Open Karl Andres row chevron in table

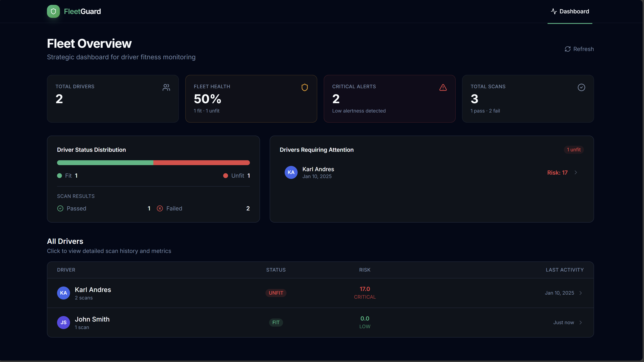click(x=581, y=293)
